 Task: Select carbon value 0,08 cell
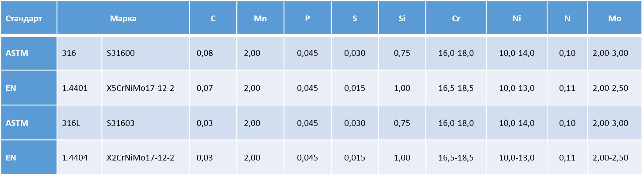213,53
